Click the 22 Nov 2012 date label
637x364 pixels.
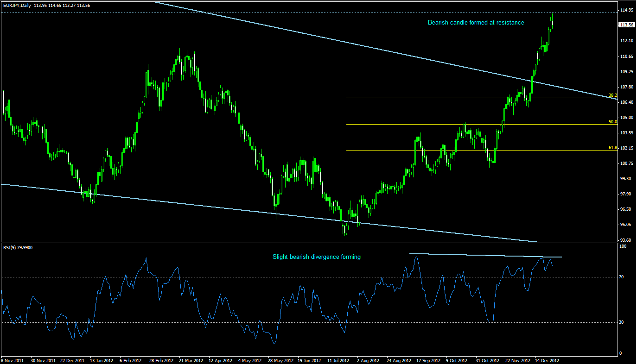pyautogui.click(x=518, y=360)
